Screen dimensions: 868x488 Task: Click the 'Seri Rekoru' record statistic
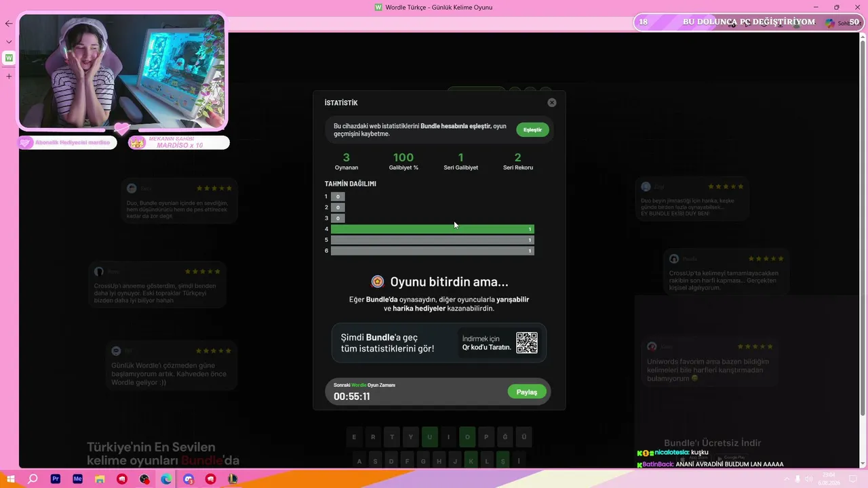click(518, 161)
